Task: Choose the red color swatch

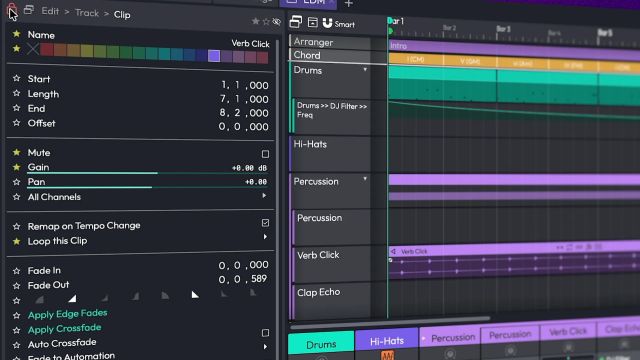Action: pyautogui.click(x=47, y=50)
